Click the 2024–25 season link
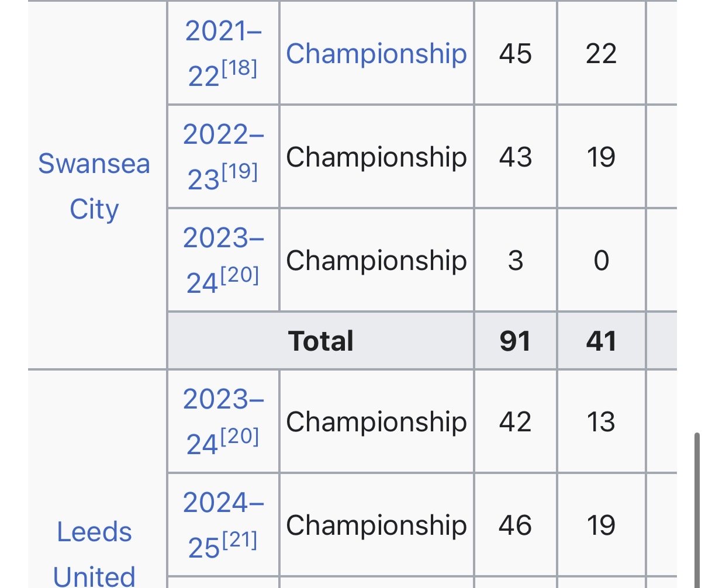This screenshot has height=588, width=705. click(223, 503)
